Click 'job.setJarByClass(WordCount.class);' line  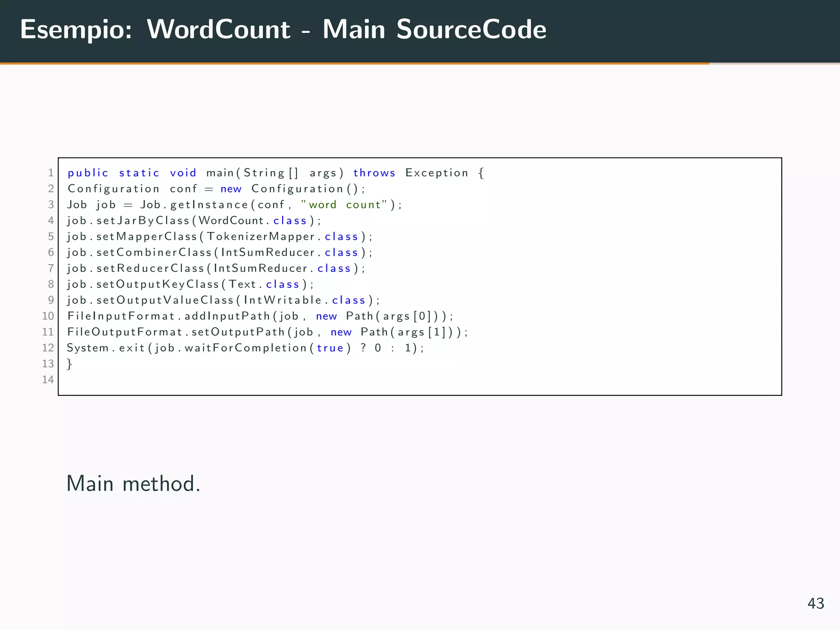point(194,221)
